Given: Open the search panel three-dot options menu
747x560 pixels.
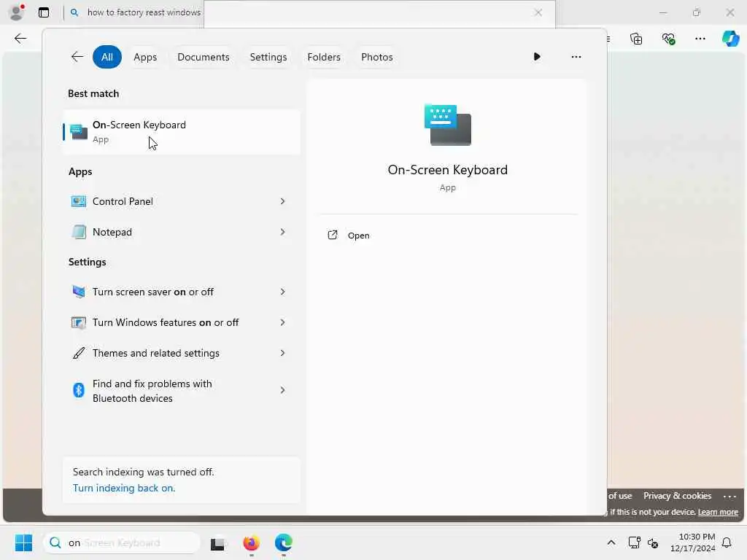Looking at the screenshot, I should 576,57.
